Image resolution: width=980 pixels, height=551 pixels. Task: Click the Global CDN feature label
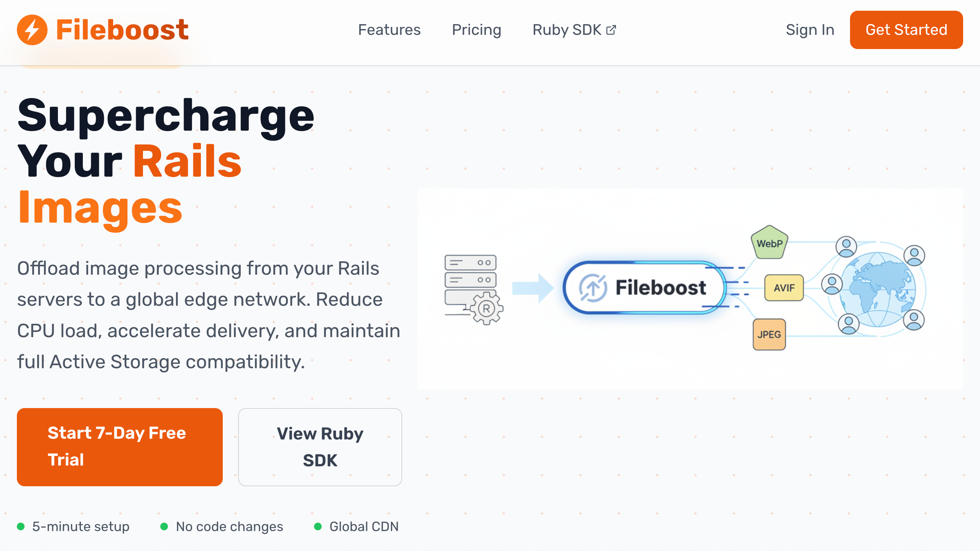(x=364, y=526)
